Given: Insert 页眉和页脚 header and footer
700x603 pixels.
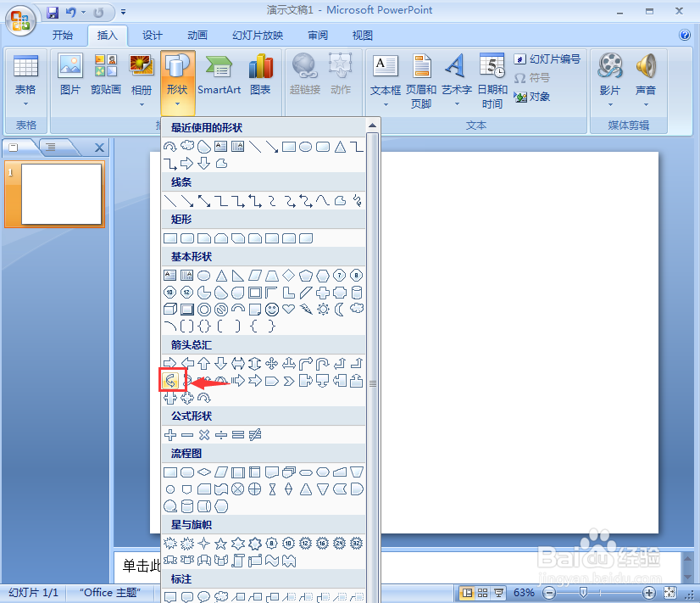Looking at the screenshot, I should click(421, 81).
